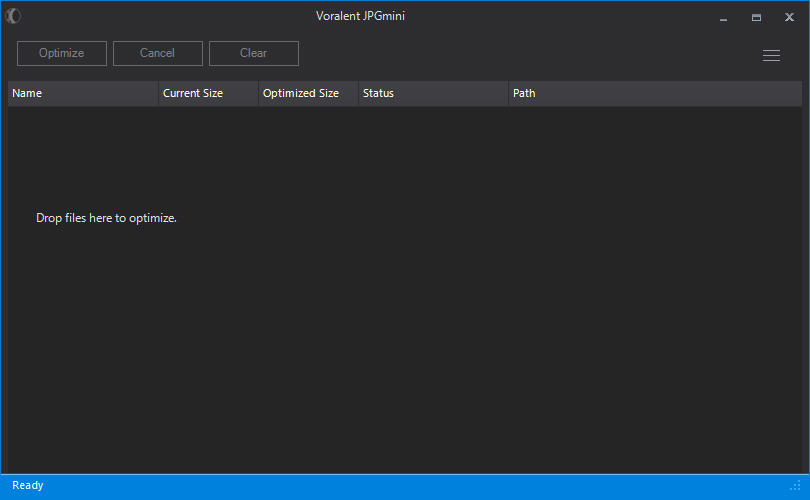Click the Optimize button
The width and height of the screenshot is (810, 500).
click(x=61, y=53)
